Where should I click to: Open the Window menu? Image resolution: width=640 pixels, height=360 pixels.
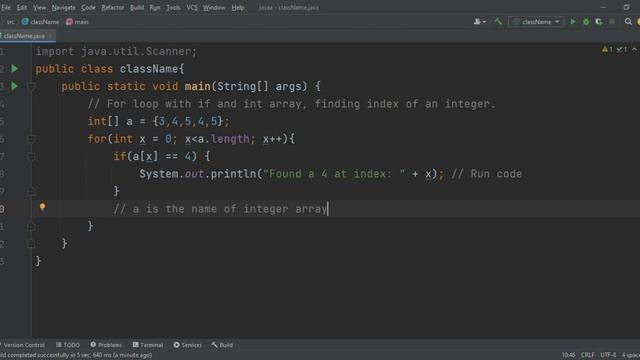coord(214,7)
